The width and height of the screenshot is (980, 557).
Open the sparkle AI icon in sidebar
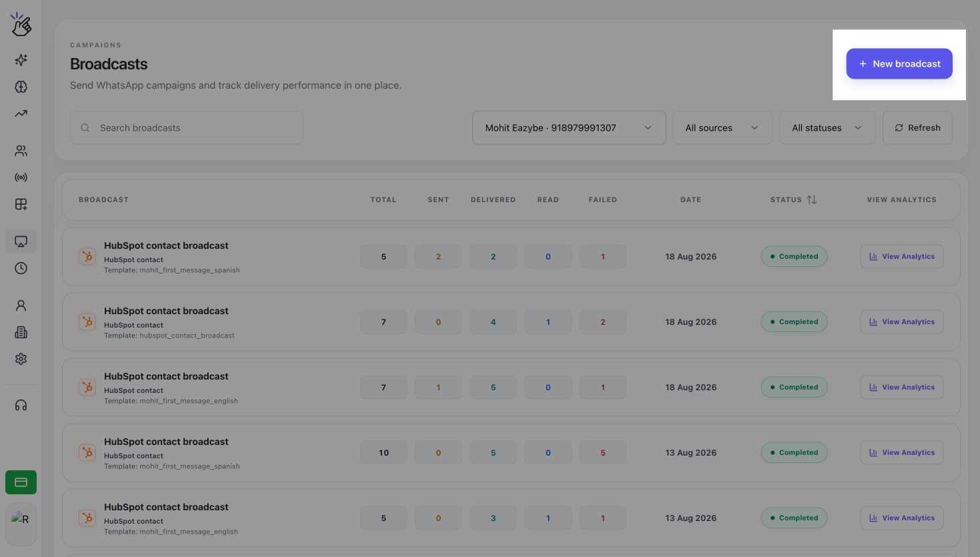coord(21,60)
